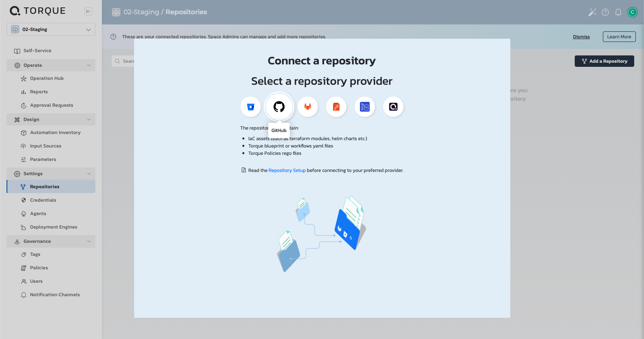Viewport: 644px width, 339px height.
Task: Select the Torque Q logo provider icon
Action: [x=393, y=107]
